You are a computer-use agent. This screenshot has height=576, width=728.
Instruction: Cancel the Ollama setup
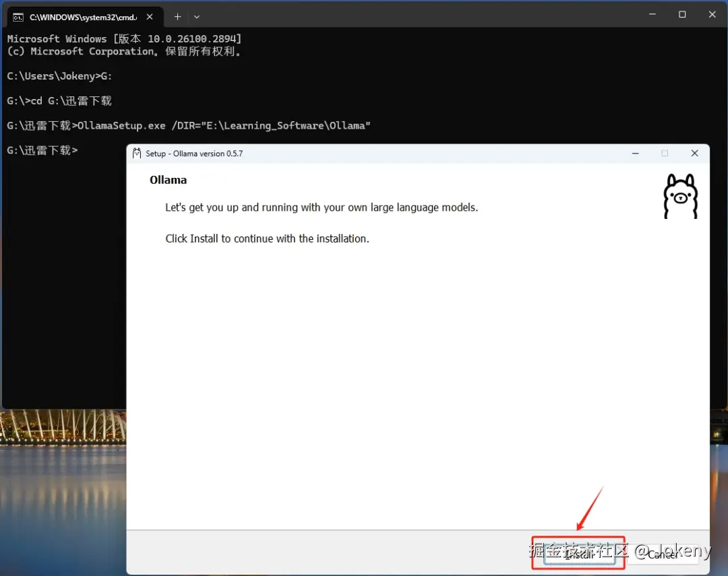pyautogui.click(x=663, y=554)
